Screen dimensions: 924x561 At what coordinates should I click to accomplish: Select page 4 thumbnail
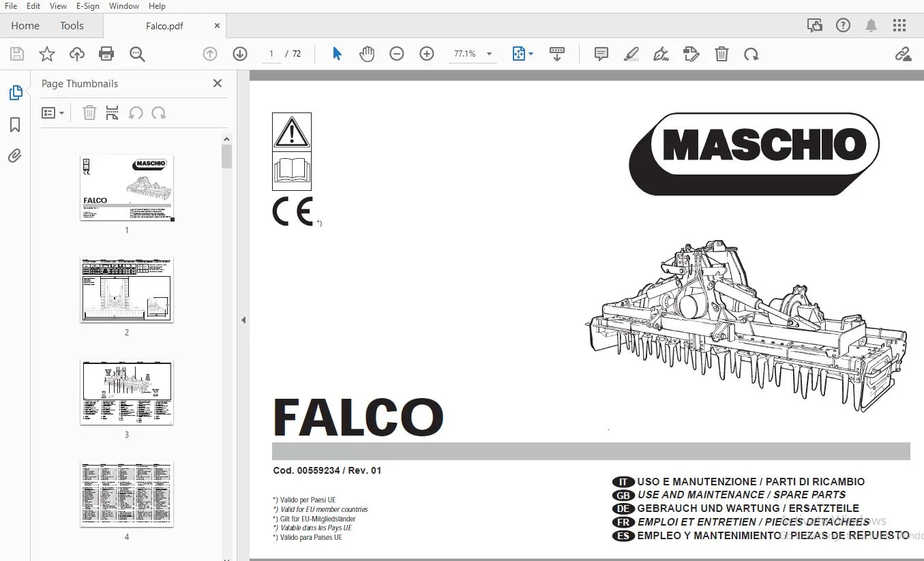point(127,494)
